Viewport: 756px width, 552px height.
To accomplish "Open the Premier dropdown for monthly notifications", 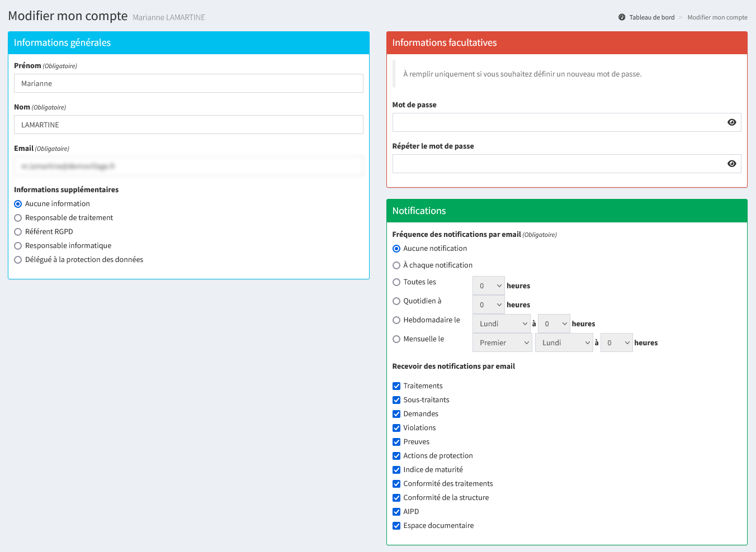I will tap(502, 342).
